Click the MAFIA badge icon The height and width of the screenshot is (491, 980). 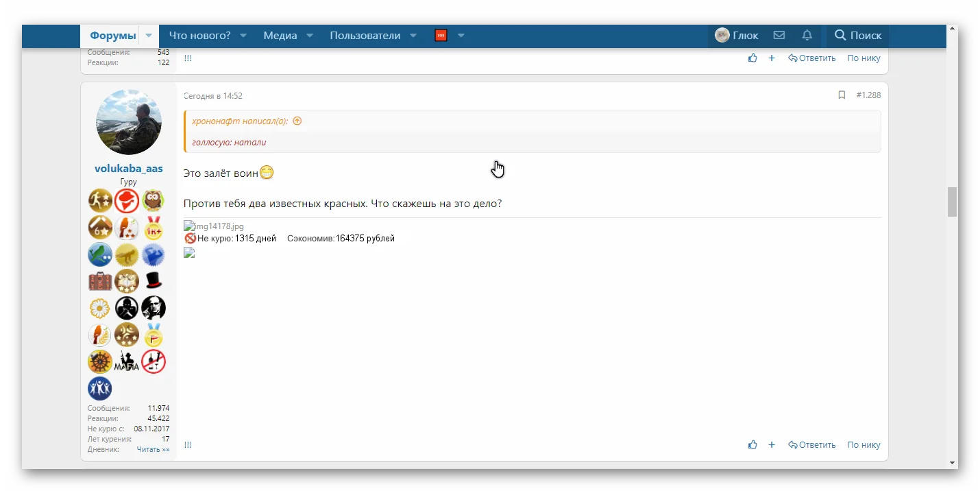[x=127, y=361]
